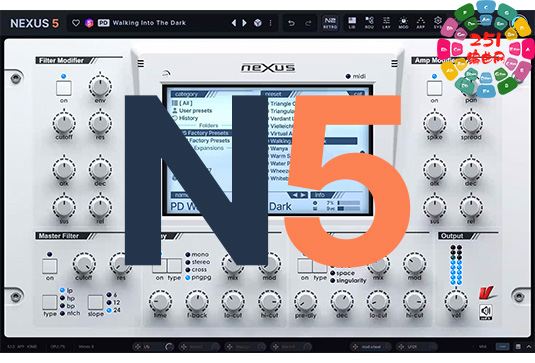
Task: Select the Wanya preset
Action: (279, 149)
